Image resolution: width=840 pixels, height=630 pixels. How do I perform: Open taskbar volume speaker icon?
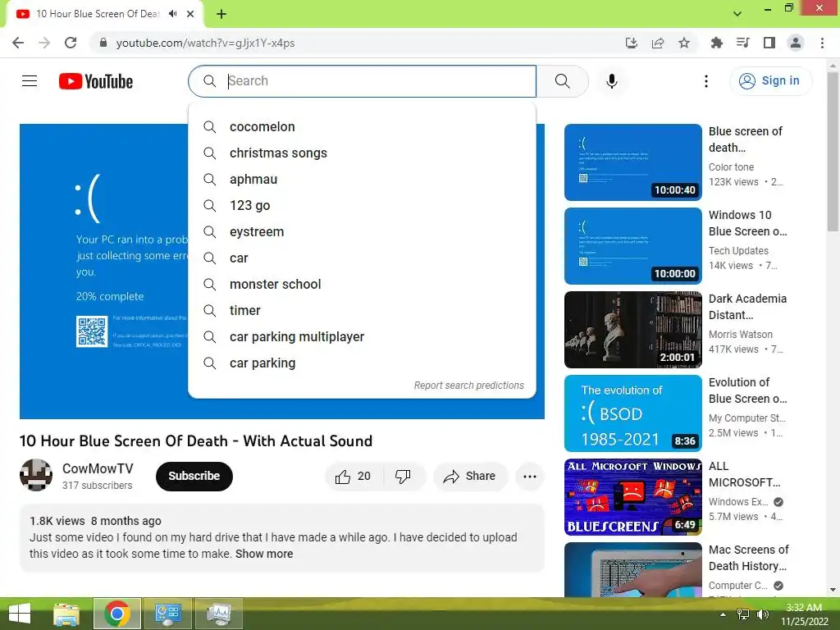coord(762,614)
